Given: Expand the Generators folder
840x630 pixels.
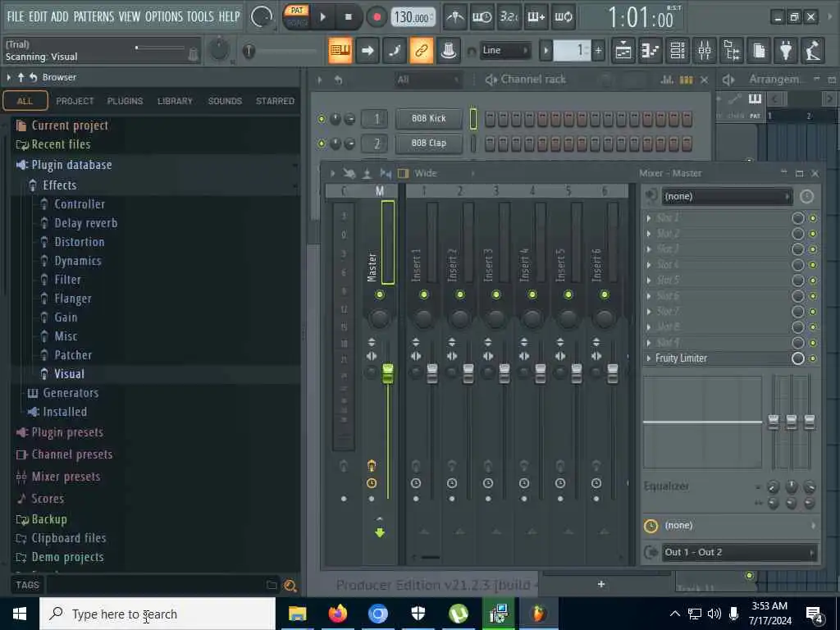Looking at the screenshot, I should [x=71, y=393].
